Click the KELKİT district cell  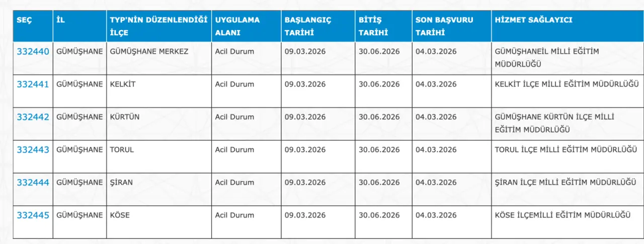tap(123, 84)
